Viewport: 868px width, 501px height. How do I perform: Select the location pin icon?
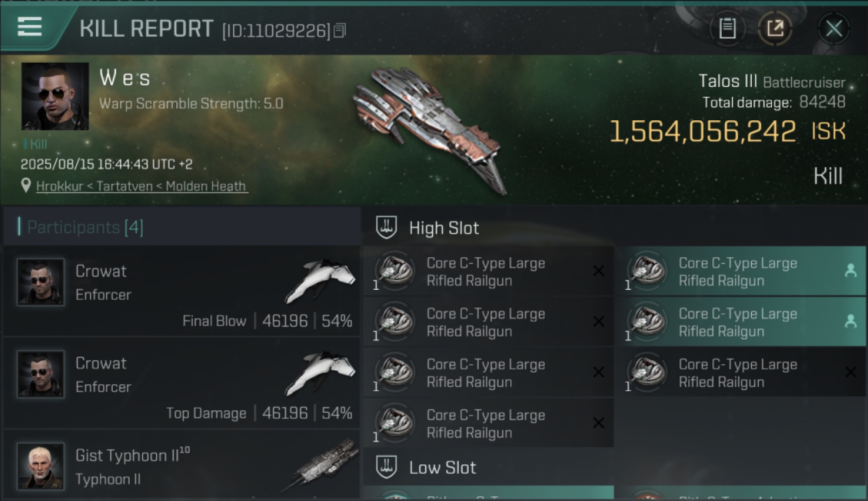pos(26,186)
